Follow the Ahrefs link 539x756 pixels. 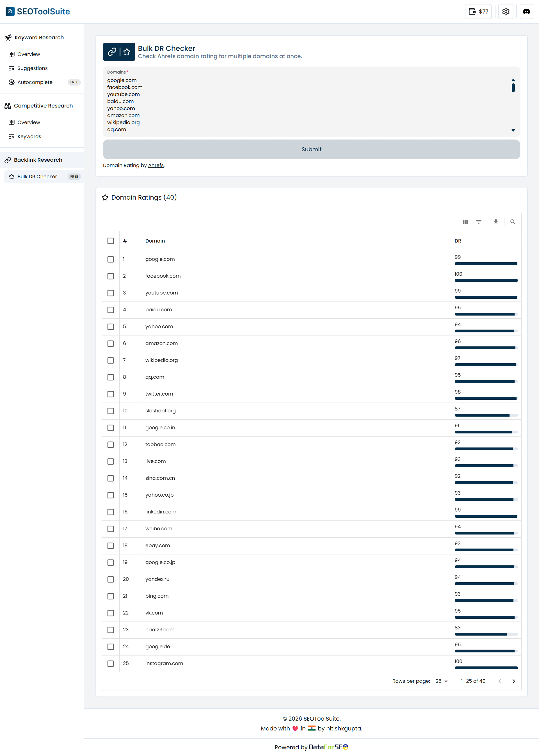coord(156,165)
